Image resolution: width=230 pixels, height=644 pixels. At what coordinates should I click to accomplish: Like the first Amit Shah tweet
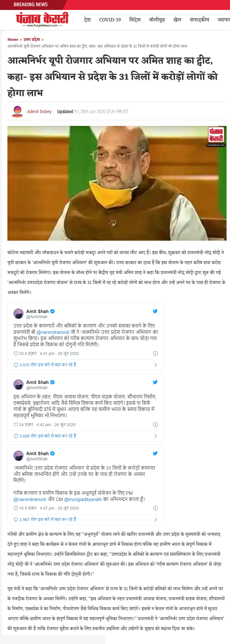(16, 353)
